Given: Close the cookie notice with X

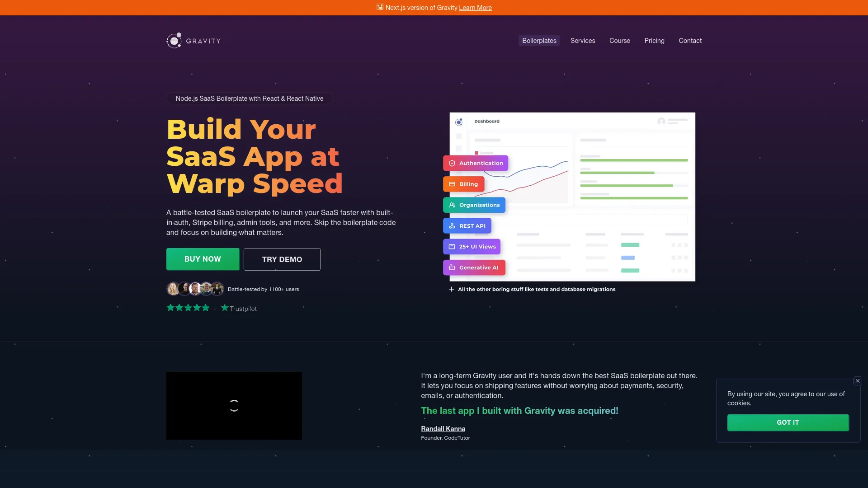Looking at the screenshot, I should tap(857, 381).
